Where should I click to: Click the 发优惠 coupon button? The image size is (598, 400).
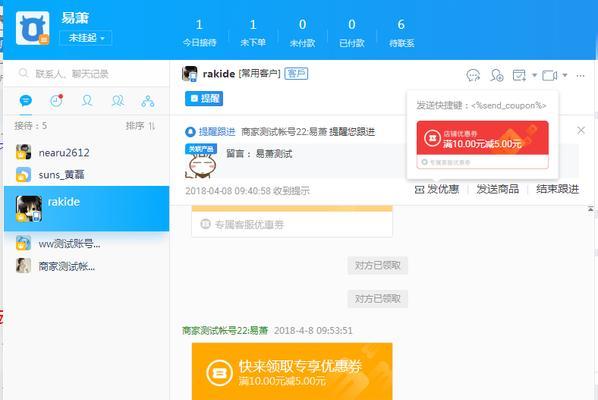tap(437, 189)
